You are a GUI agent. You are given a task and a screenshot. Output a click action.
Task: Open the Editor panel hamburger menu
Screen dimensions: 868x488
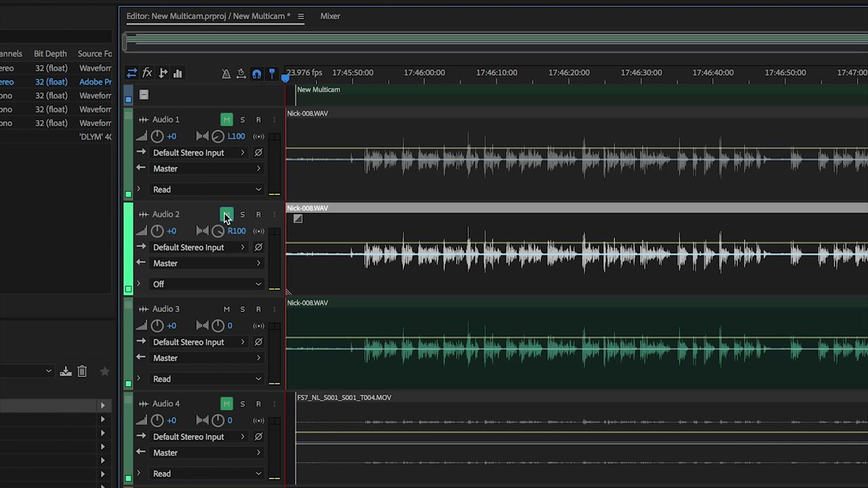(300, 16)
